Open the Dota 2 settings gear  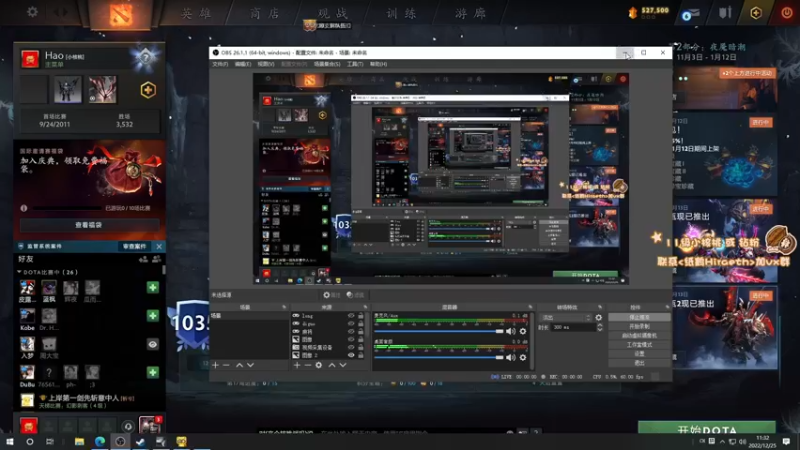coord(32,11)
